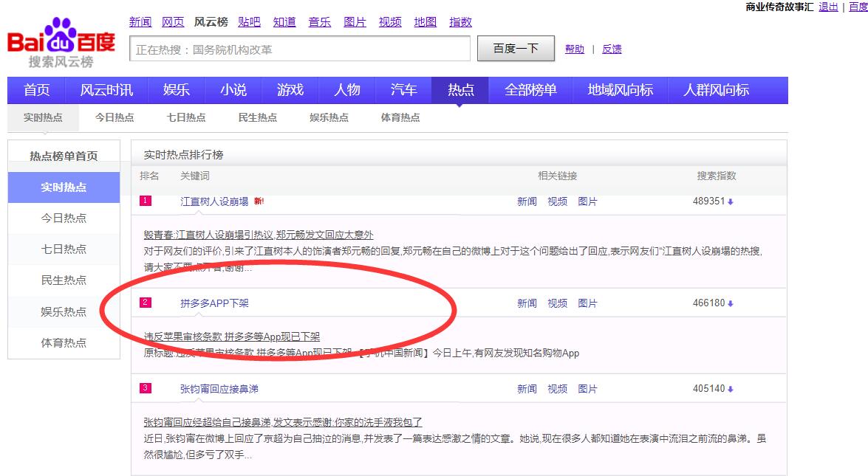Click the down arrow beside index 489351
Image resolution: width=868 pixels, height=476 pixels.
(731, 201)
